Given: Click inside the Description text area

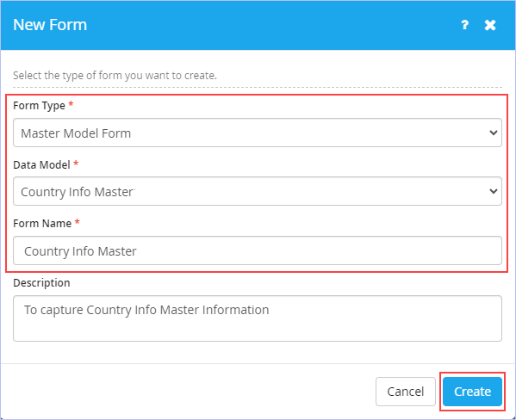Looking at the screenshot, I should [x=258, y=318].
